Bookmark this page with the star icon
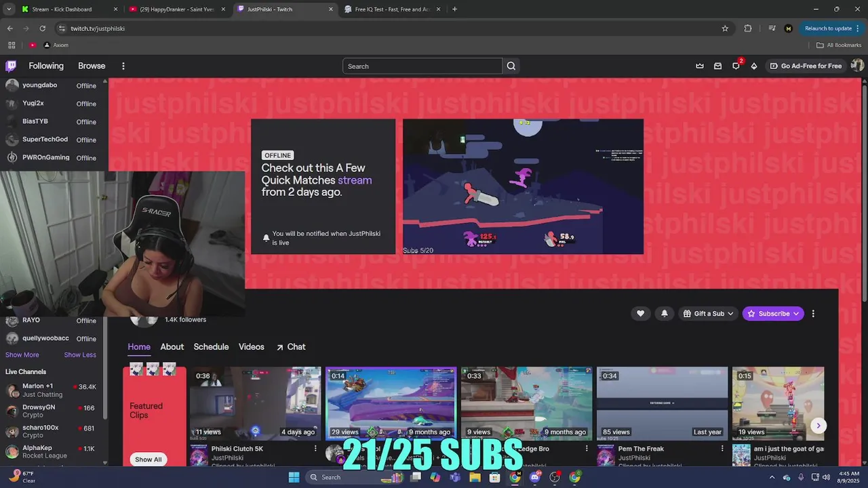Image resolution: width=868 pixels, height=488 pixels. pyautogui.click(x=725, y=28)
